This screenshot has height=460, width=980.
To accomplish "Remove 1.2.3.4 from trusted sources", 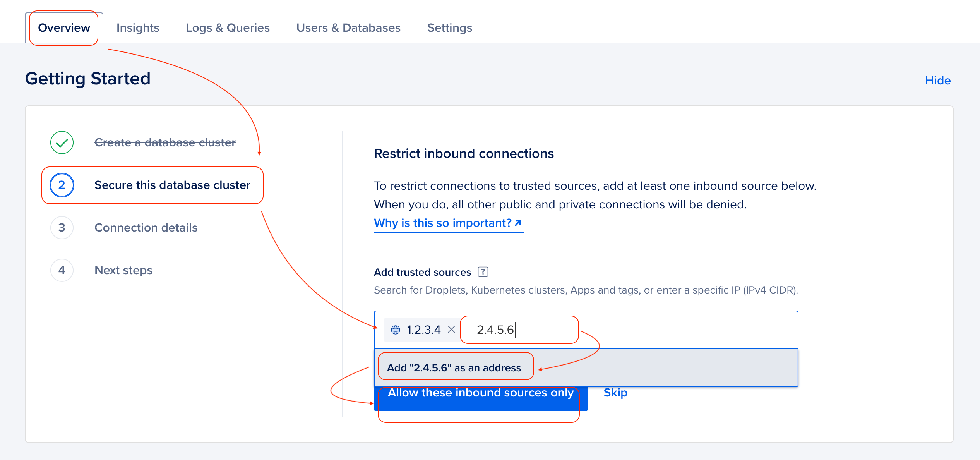I will (451, 330).
